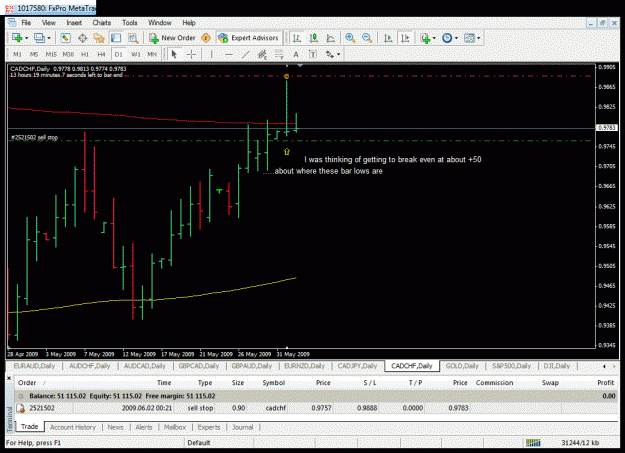Open the File menu

(x=26, y=23)
